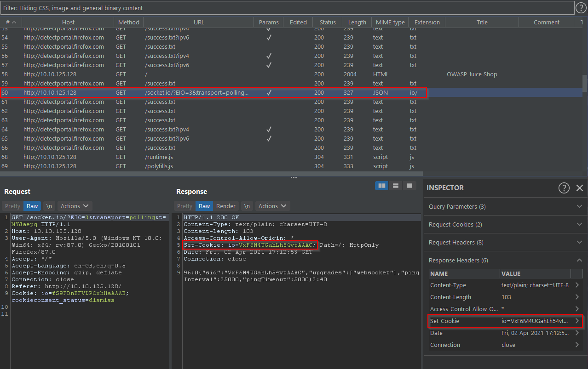The height and width of the screenshot is (369, 588).
Task: Click the help icon beside the filter bar
Action: (581, 7)
